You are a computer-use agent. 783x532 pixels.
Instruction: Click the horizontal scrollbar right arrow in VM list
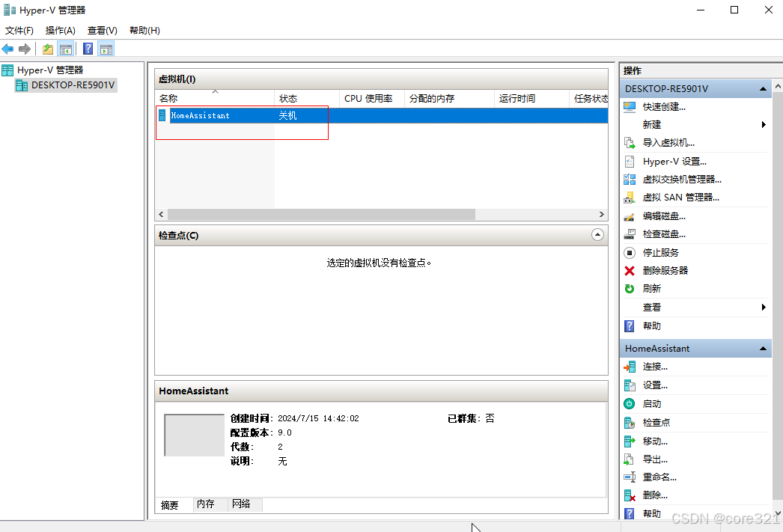(x=602, y=214)
